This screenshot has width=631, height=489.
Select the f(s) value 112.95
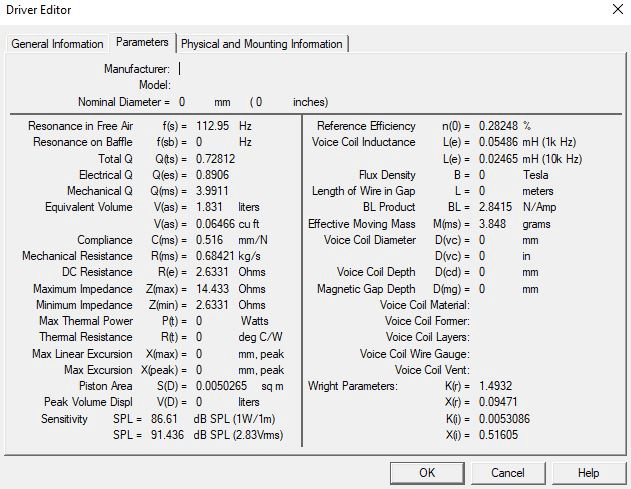[212, 126]
